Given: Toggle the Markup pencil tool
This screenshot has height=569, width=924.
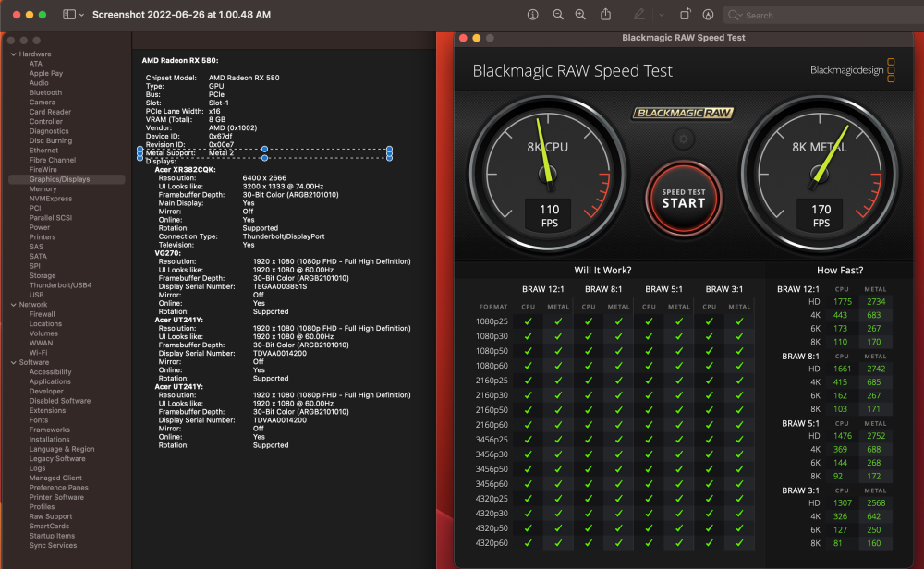Looking at the screenshot, I should pyautogui.click(x=638, y=14).
